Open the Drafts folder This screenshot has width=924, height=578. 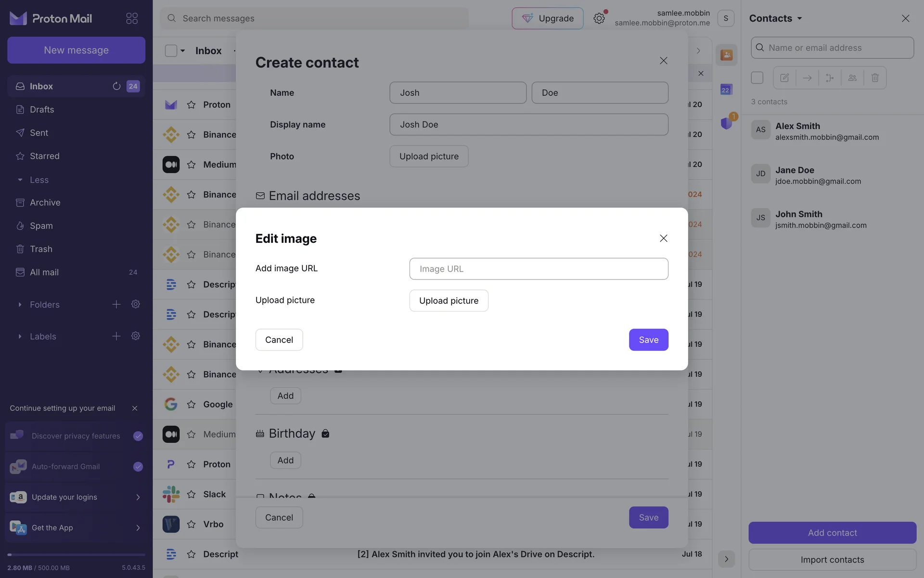(42, 109)
